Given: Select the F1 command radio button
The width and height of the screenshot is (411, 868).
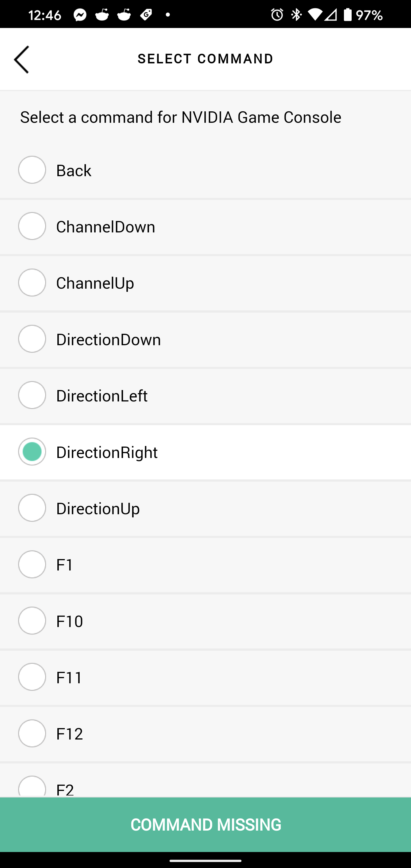Looking at the screenshot, I should [x=32, y=564].
